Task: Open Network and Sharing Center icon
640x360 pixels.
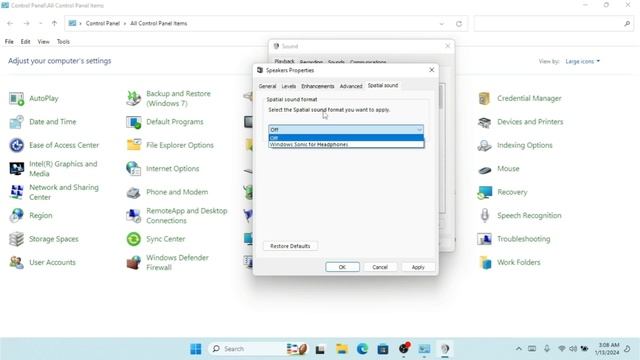Action: click(16, 192)
